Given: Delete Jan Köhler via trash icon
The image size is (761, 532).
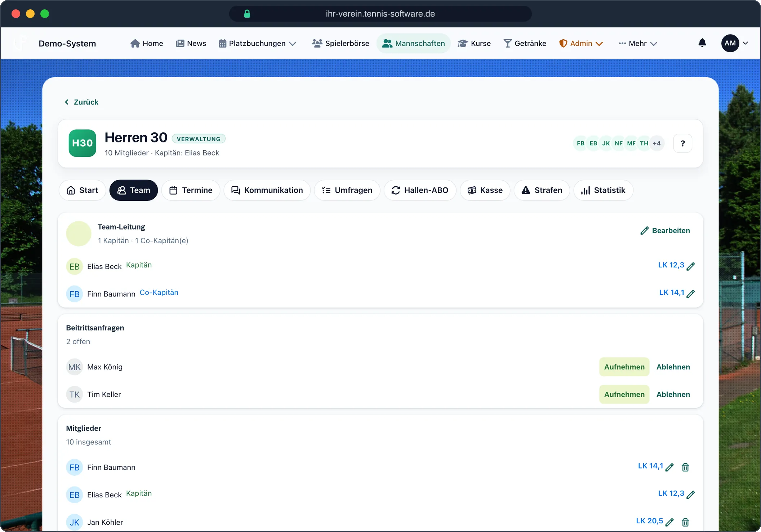Looking at the screenshot, I should click(x=685, y=522).
